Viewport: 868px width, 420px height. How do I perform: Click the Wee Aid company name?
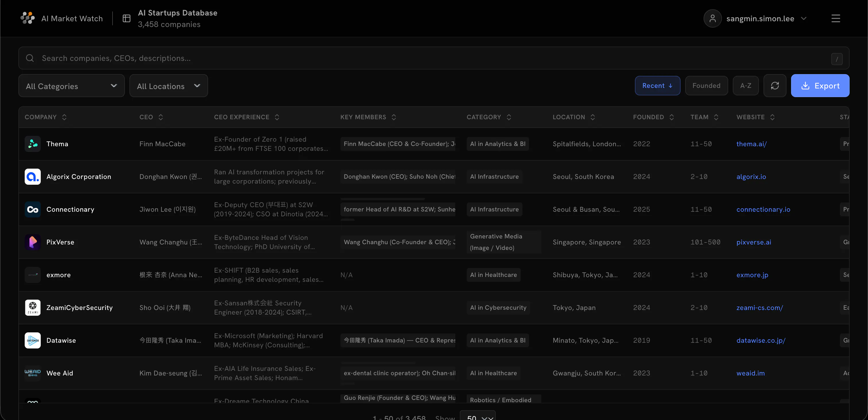60,373
